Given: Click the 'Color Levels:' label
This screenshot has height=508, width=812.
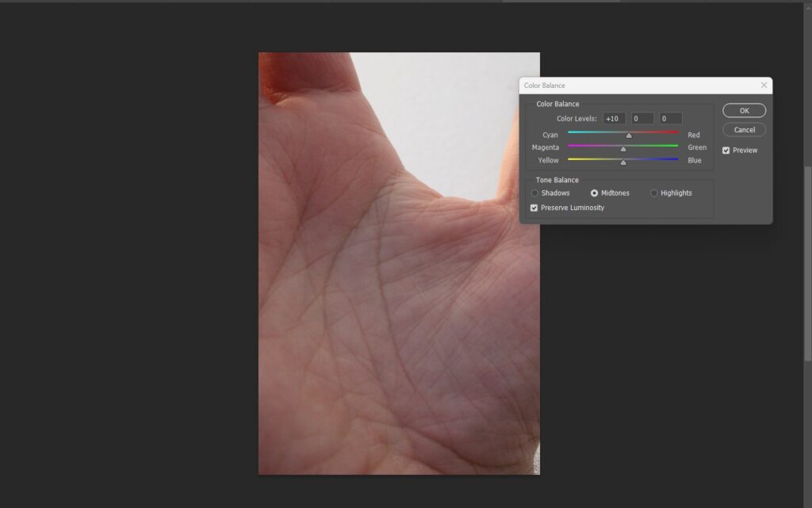Looking at the screenshot, I should tap(576, 119).
